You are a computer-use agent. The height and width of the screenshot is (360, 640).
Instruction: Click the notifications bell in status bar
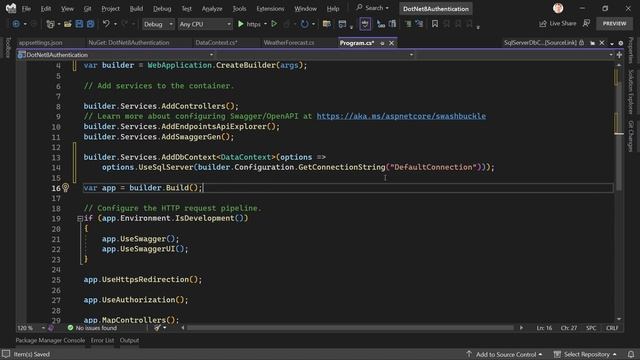pyautogui.click(x=631, y=354)
